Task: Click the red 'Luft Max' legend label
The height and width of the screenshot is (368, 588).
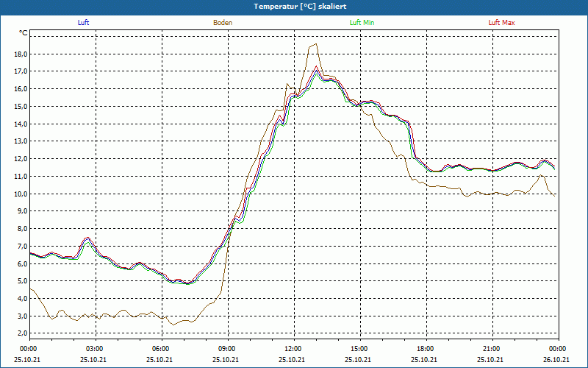Action: 501,23
